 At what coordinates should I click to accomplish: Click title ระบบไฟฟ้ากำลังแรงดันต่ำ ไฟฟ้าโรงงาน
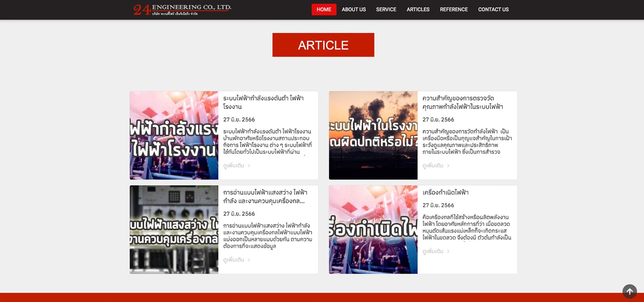point(263,102)
